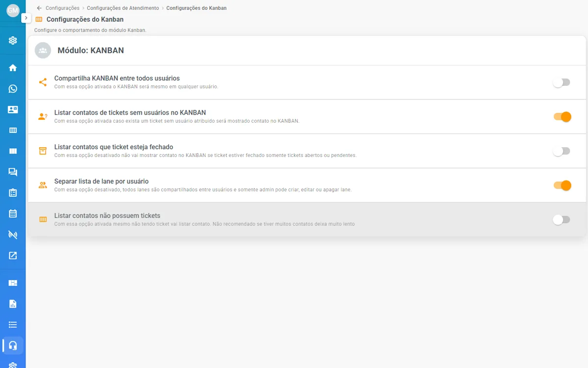This screenshot has height=368, width=588.
Task: Click label Listar contatos não possuem tickets
Action: pyautogui.click(x=107, y=215)
